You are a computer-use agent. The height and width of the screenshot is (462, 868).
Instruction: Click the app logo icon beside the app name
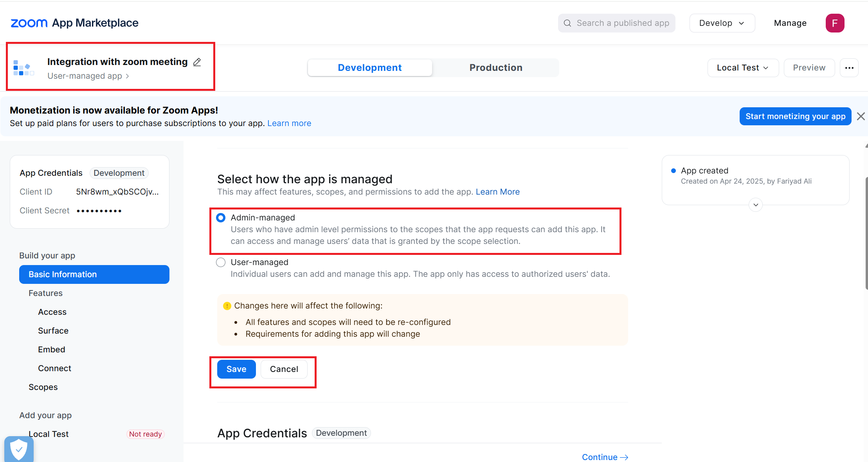[x=23, y=68]
